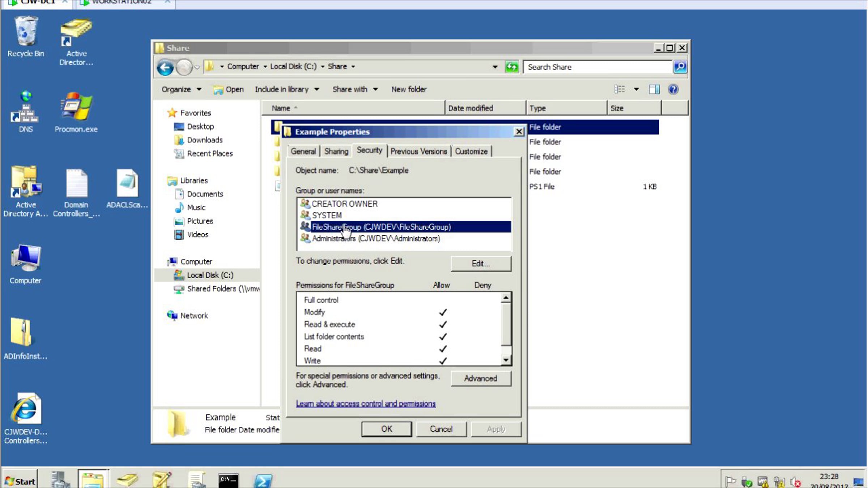Viewport: 868px width, 488px height.
Task: Launch PowerShell from the taskbar
Action: click(x=263, y=480)
